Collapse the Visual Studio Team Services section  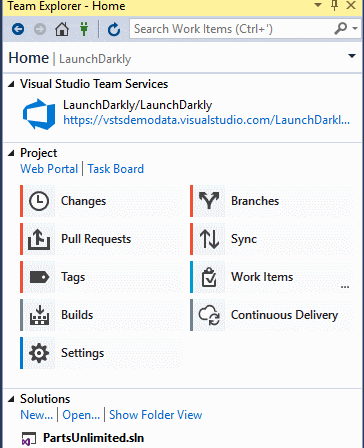11,84
